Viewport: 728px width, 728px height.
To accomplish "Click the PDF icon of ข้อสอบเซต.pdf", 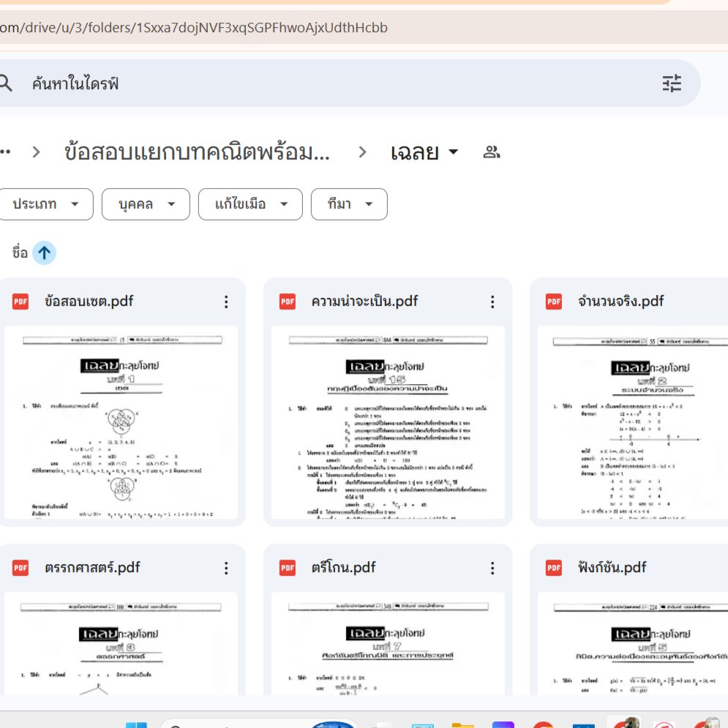I will click(x=20, y=301).
